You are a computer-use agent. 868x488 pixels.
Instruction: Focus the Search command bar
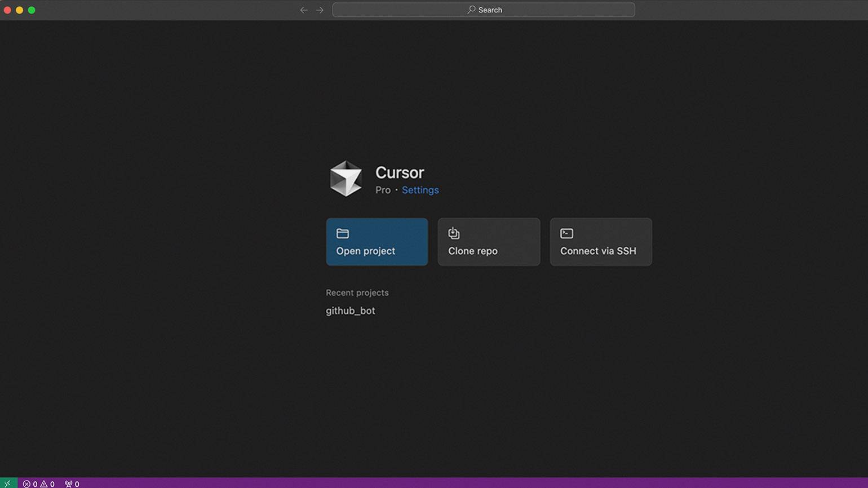click(x=484, y=10)
